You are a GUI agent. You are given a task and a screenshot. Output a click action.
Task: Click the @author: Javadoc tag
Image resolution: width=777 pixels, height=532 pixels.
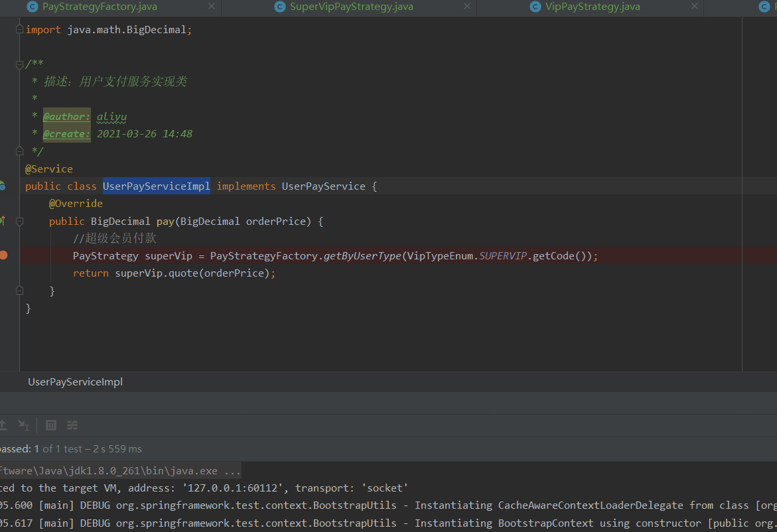coord(67,117)
